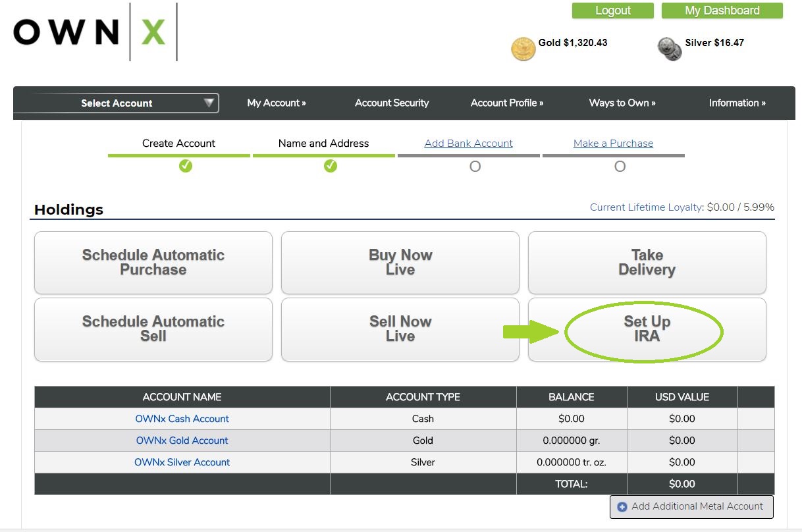Screen dimensions: 802x532
Task: Click the Name and Address green checkmark
Action: tap(331, 167)
